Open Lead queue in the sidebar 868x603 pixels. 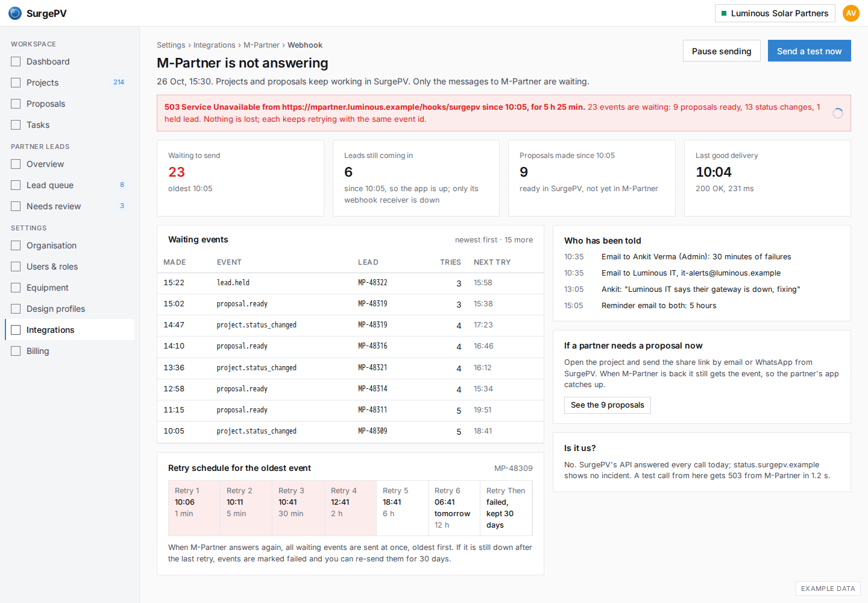pyautogui.click(x=69, y=185)
